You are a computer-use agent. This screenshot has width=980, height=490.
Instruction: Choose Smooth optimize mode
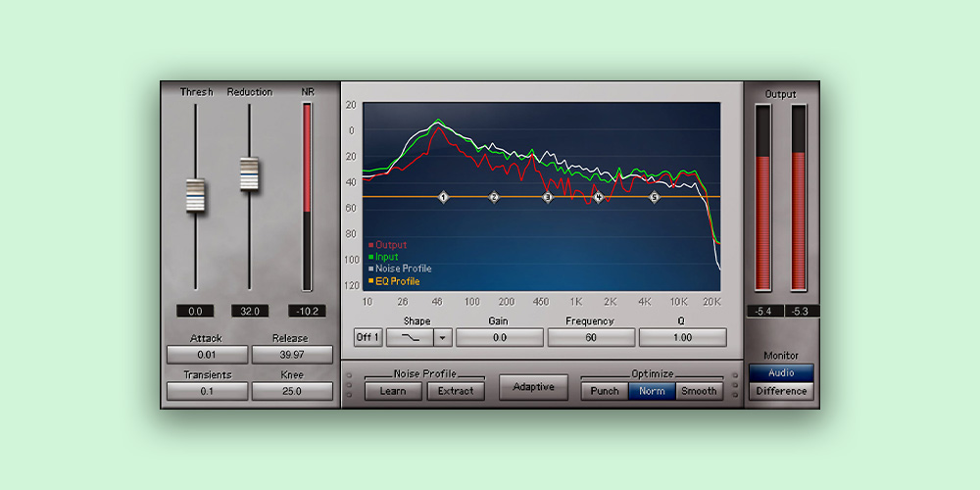[699, 391]
